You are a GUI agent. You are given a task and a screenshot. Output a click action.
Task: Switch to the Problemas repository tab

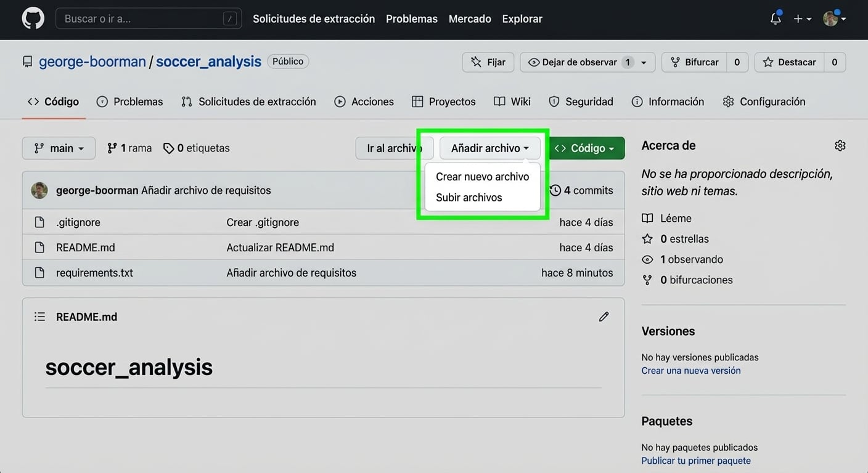point(129,102)
